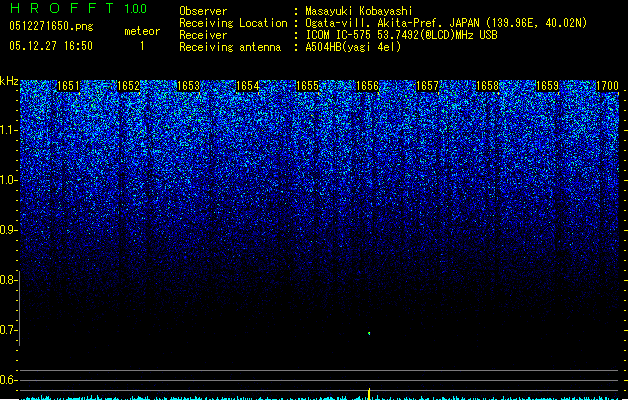Viewport: 629px width, 400px height.
Task: Click the date stamp 05.12.27 16:50
Action: 51,46
